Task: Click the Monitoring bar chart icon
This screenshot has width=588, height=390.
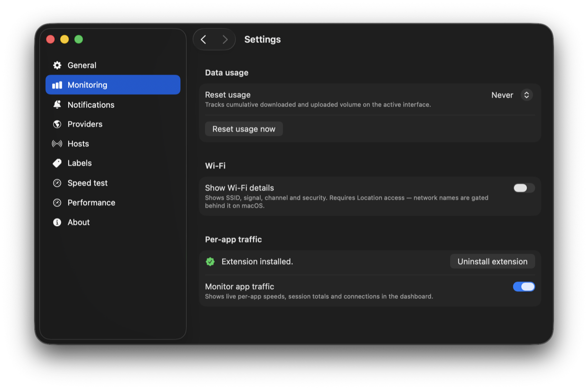Action: pos(57,85)
